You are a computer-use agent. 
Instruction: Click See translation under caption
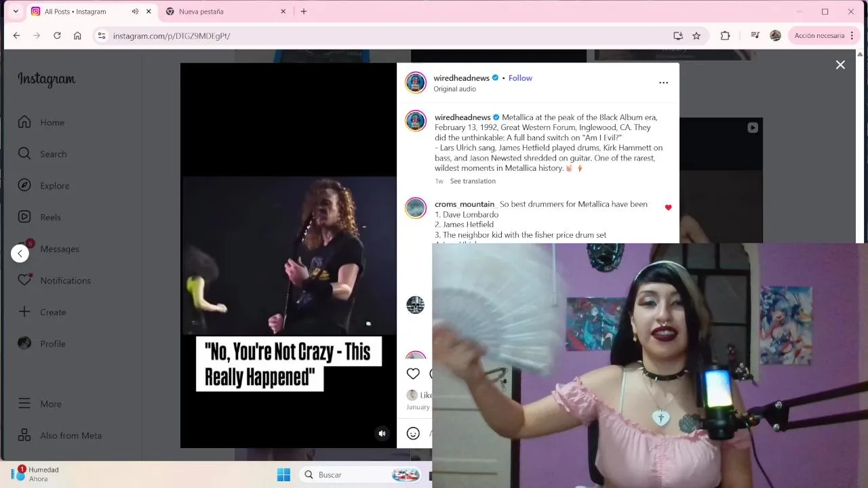(x=473, y=181)
